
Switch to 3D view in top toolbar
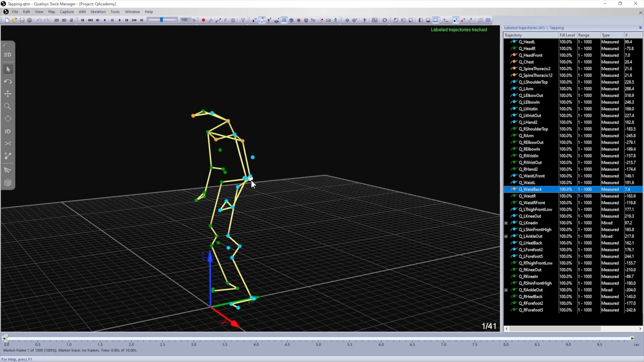click(64, 20)
